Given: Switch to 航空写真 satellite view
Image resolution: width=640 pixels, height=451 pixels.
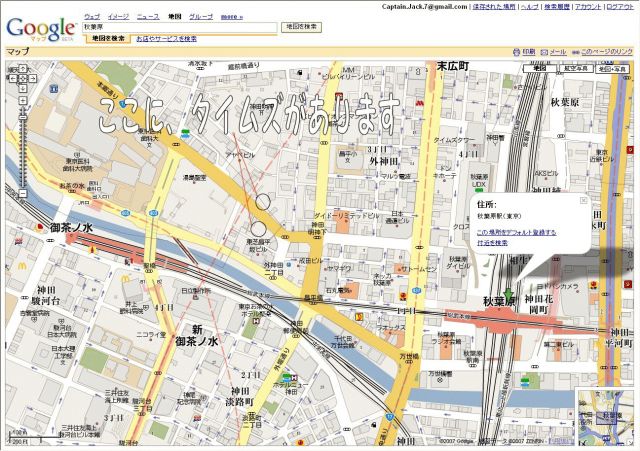Looking at the screenshot, I should click(x=574, y=69).
